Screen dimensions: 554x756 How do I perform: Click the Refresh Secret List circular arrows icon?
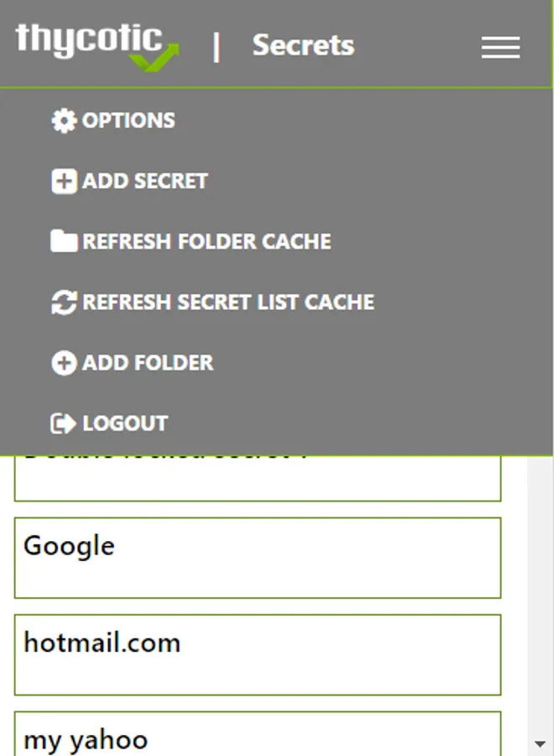[64, 302]
